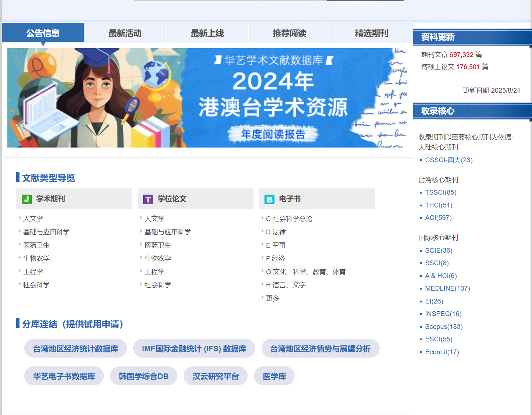Click the T 学位论文 icon
The width and height of the screenshot is (532, 415).
(x=148, y=199)
